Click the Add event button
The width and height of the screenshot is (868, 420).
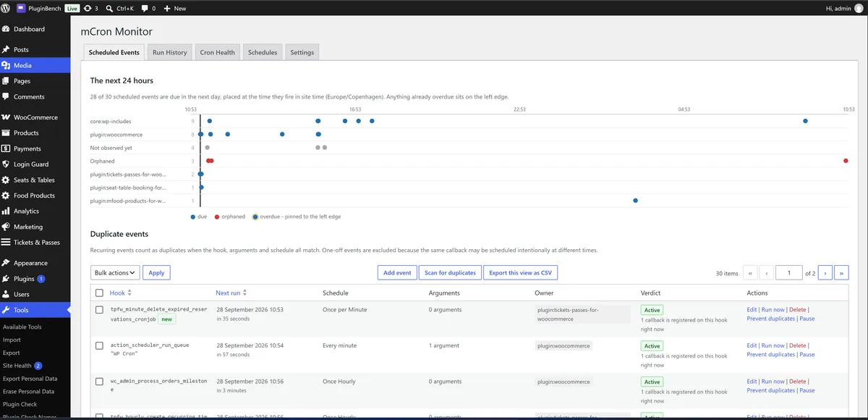(x=397, y=273)
